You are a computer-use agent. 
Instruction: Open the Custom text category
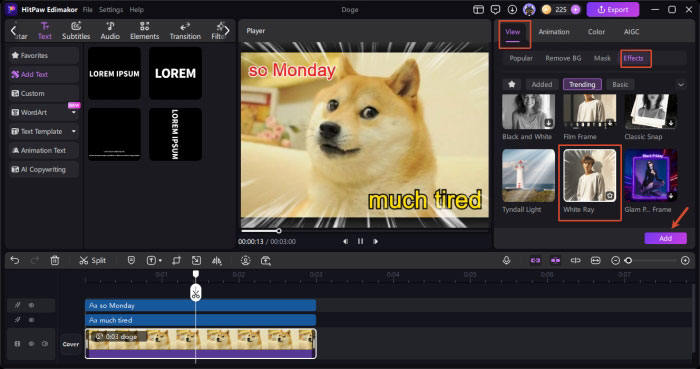44,93
